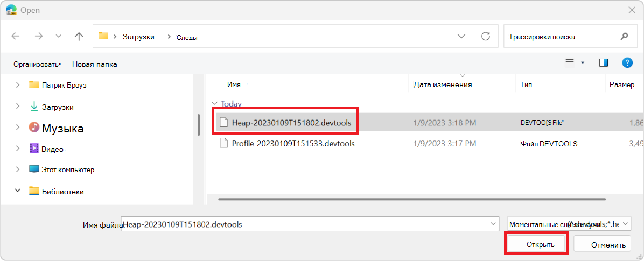The image size is (644, 261).
Task: Sort by the Тип column header
Action: click(526, 85)
